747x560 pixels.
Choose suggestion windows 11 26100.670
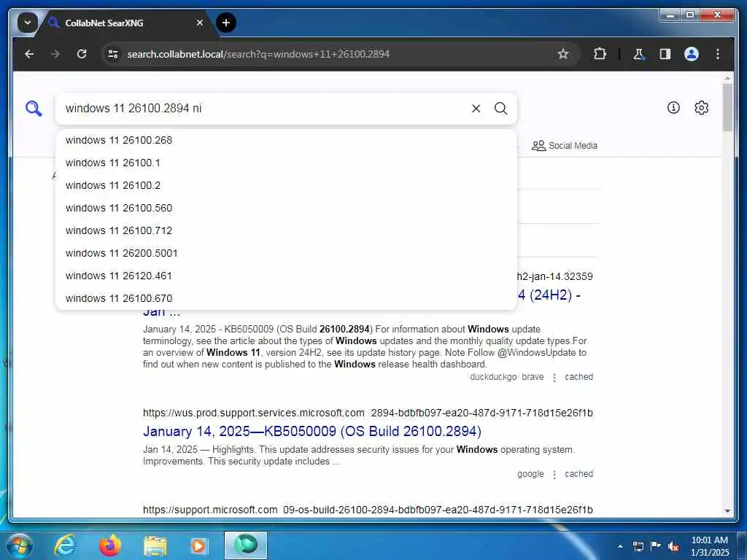(x=286, y=298)
